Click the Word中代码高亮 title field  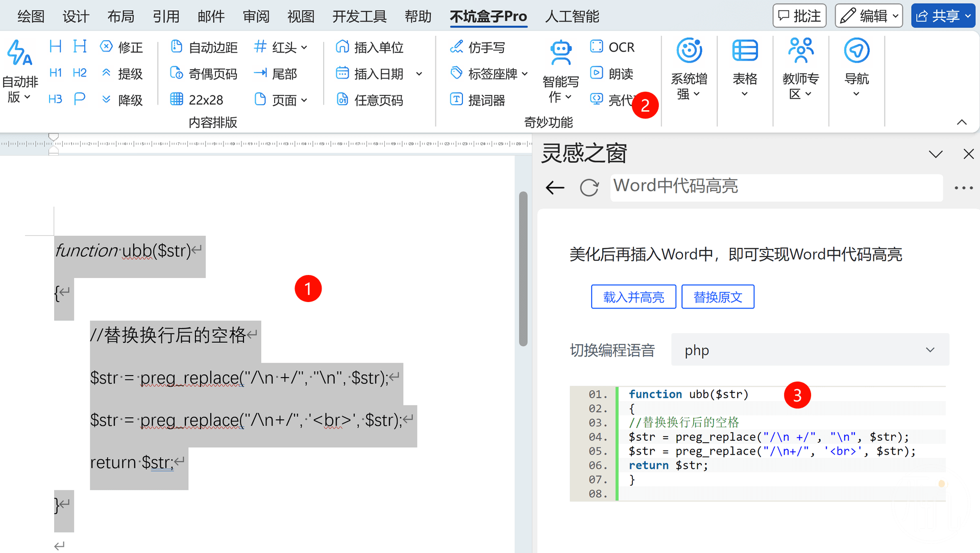coord(776,187)
